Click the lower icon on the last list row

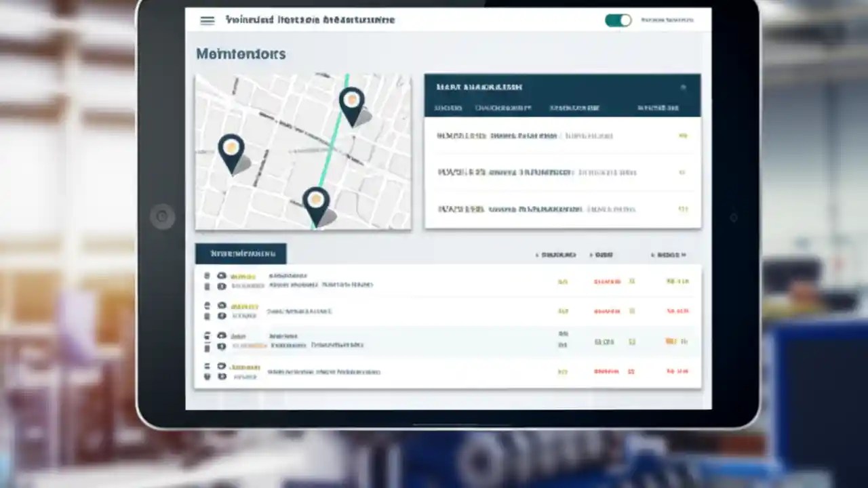(x=221, y=377)
